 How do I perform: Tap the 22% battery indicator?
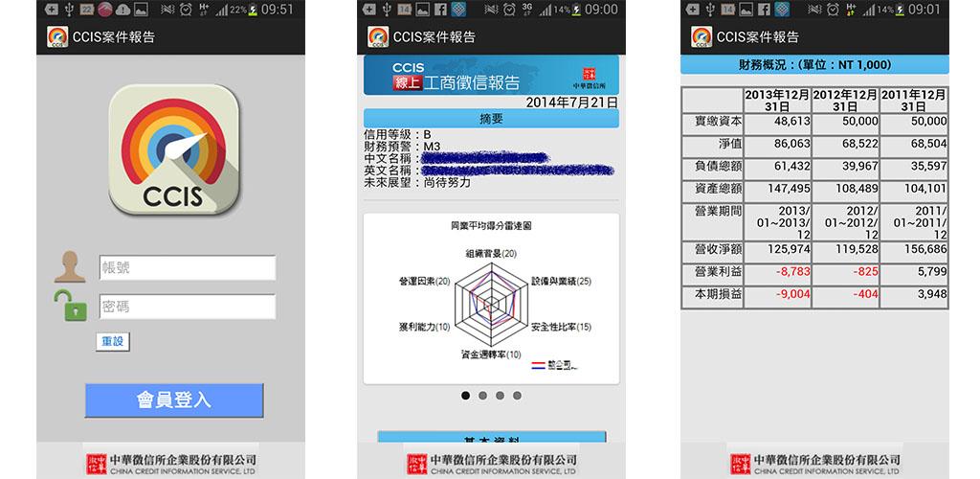244,10
